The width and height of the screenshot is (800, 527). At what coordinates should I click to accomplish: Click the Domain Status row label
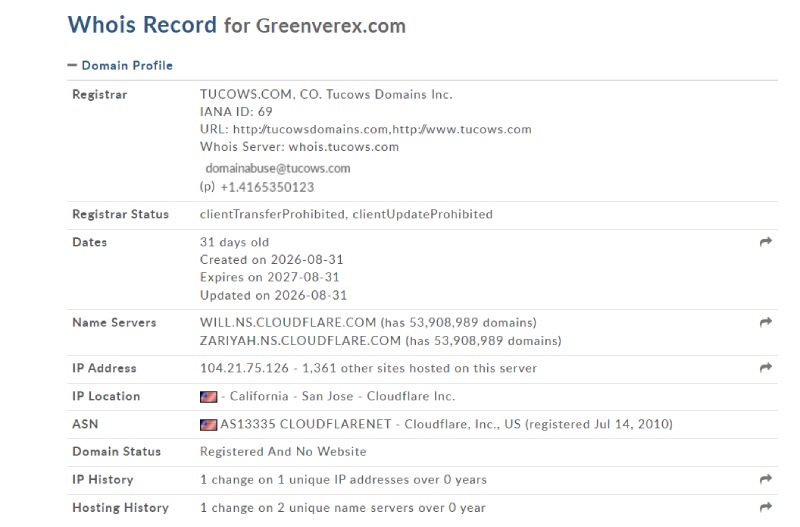point(116,451)
